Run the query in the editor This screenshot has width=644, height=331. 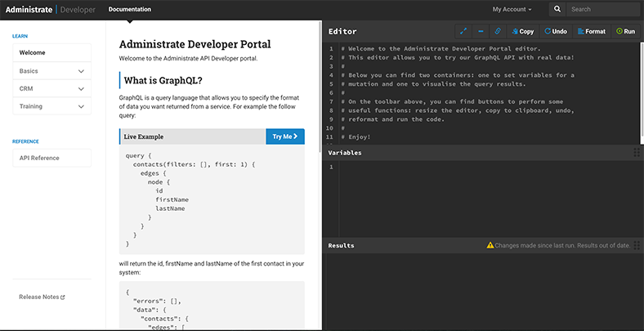(625, 31)
